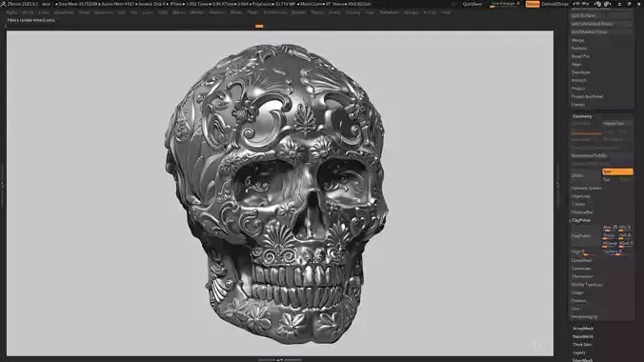Click the QuickSave button
This screenshot has width=644, height=362.
coord(473,4)
